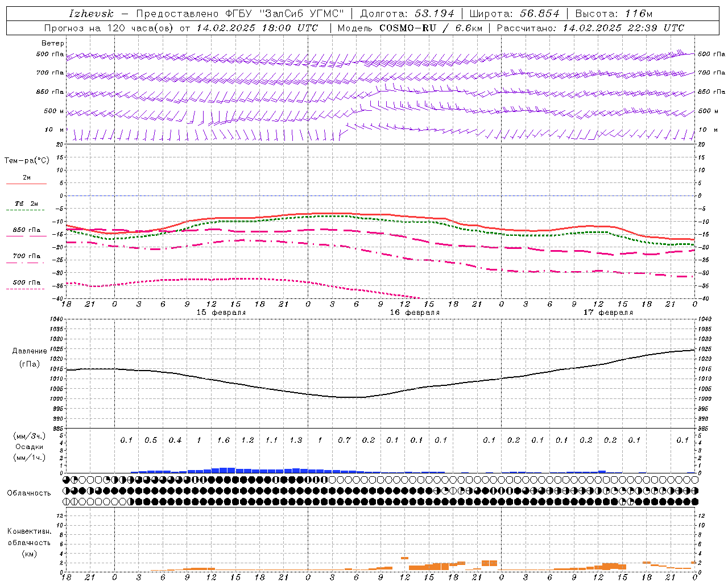The width and height of the screenshot is (728, 582).
Task: Click the "Рассчитано: 14.02.2025 22:39 UTC" timestamp
Action: 590,28
